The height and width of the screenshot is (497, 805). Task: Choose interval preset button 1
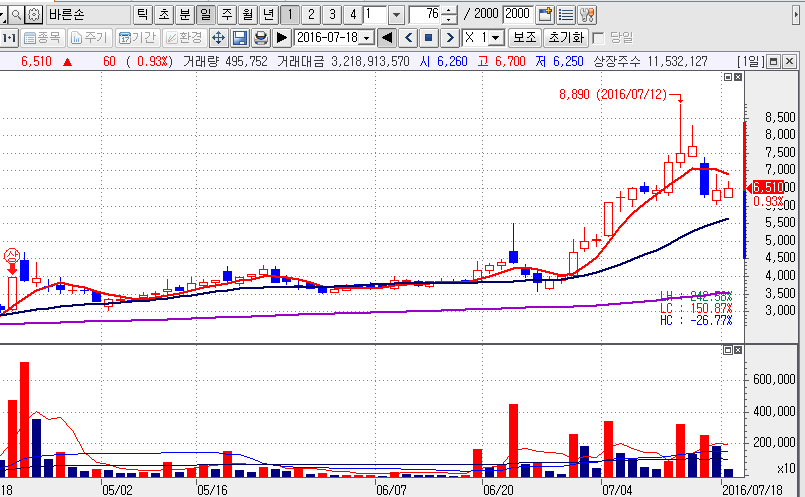pyautogui.click(x=290, y=14)
